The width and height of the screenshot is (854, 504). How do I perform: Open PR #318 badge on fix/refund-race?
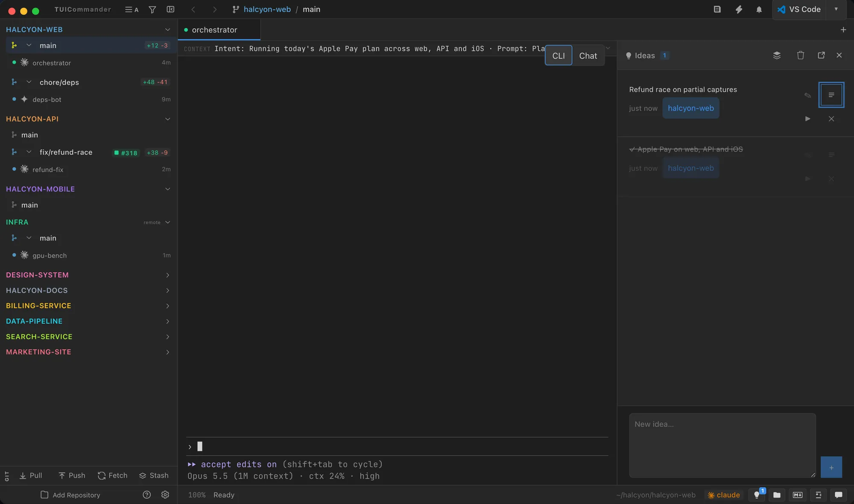(x=126, y=153)
